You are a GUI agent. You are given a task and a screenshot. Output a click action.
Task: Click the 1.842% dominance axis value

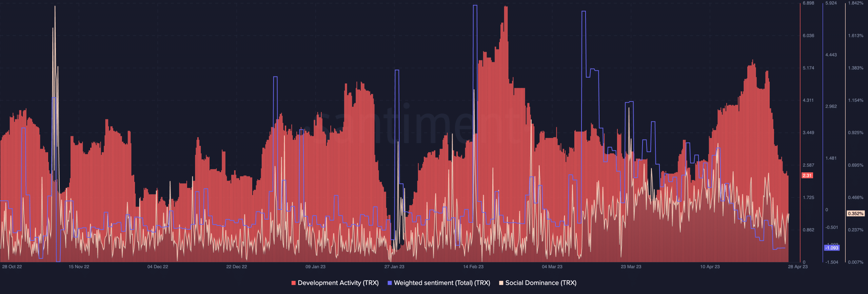856,3
